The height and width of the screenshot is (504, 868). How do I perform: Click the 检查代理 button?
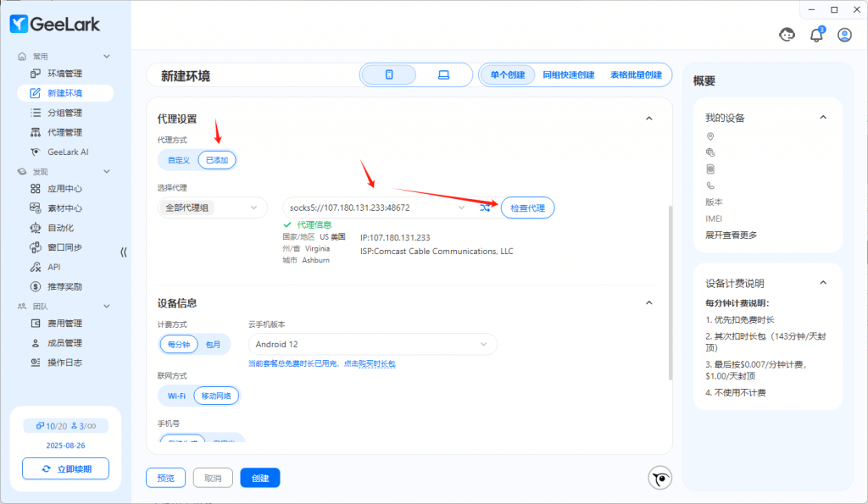click(x=527, y=208)
